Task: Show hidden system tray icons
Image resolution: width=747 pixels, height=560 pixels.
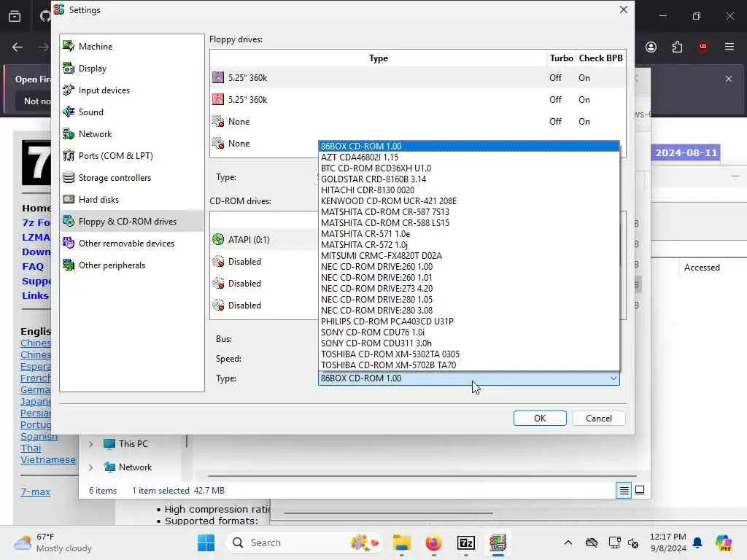Action: (x=568, y=542)
